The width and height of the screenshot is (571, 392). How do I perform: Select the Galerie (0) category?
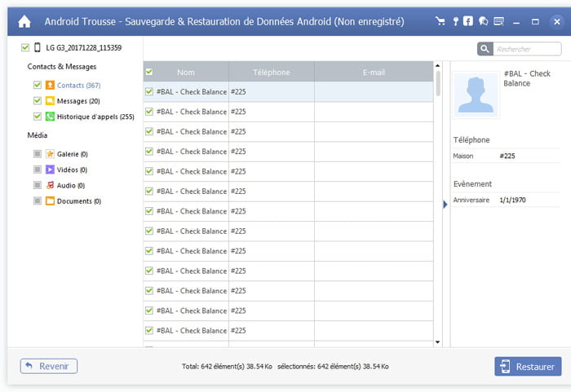click(x=72, y=154)
